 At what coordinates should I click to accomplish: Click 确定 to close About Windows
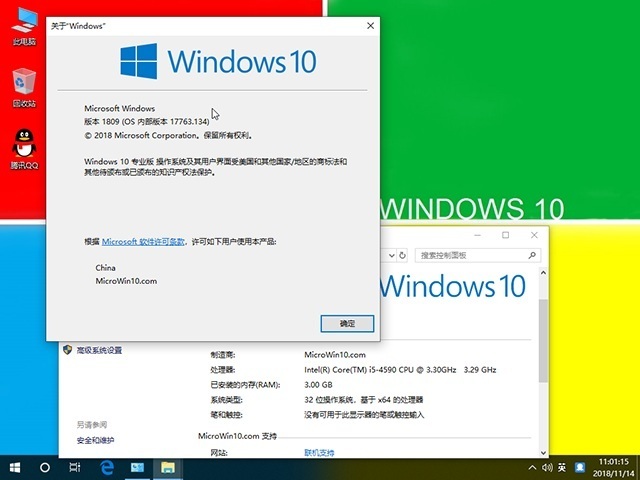347,324
